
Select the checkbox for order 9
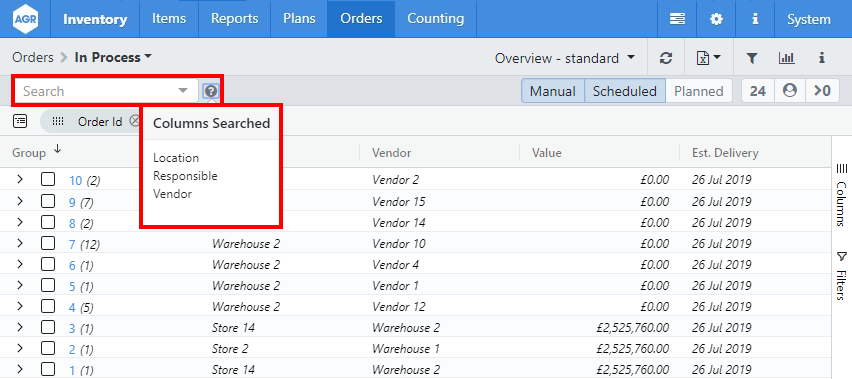pyautogui.click(x=48, y=201)
